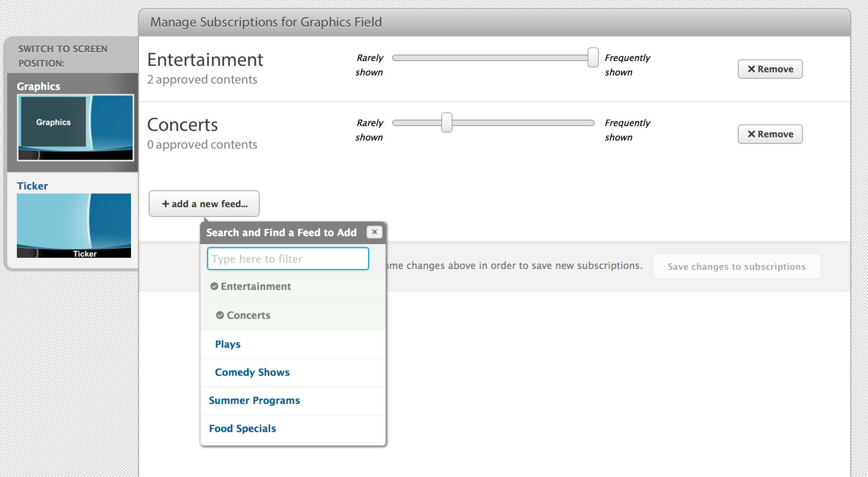This screenshot has height=477, width=868.
Task: Select the Plays feed
Action: point(227,344)
